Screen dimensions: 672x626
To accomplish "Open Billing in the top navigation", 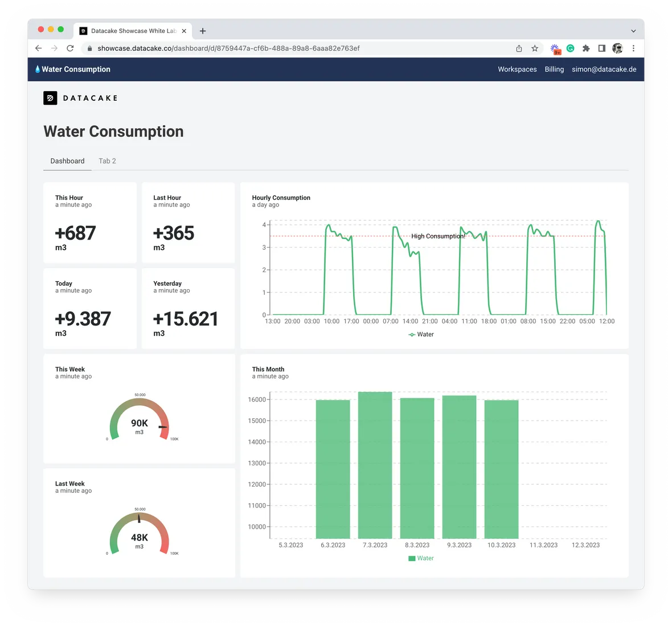I will (x=554, y=69).
